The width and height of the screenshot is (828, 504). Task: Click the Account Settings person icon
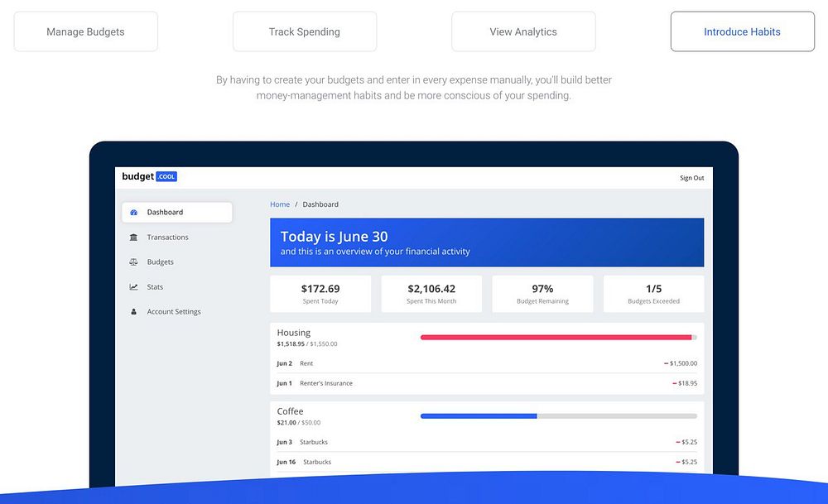pyautogui.click(x=133, y=312)
